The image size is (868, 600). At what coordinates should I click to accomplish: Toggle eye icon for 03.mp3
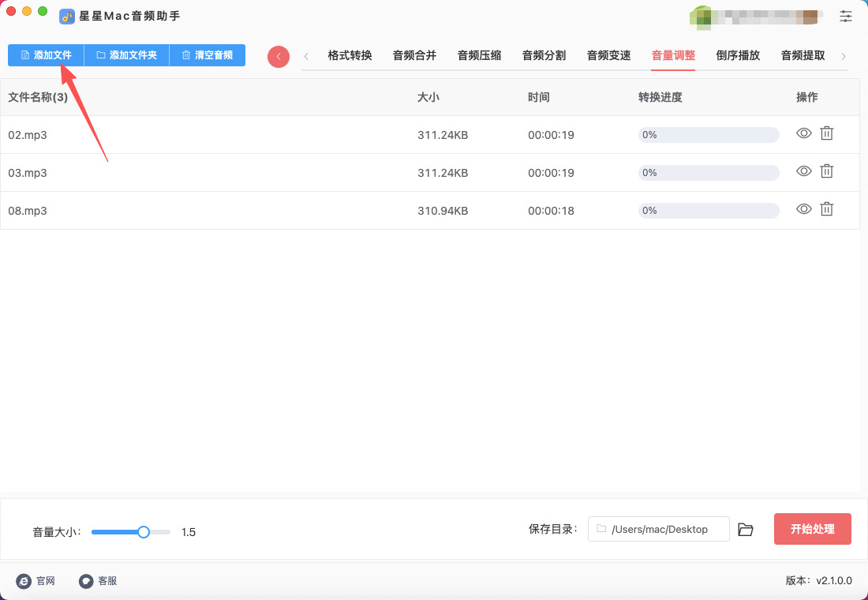tap(803, 171)
